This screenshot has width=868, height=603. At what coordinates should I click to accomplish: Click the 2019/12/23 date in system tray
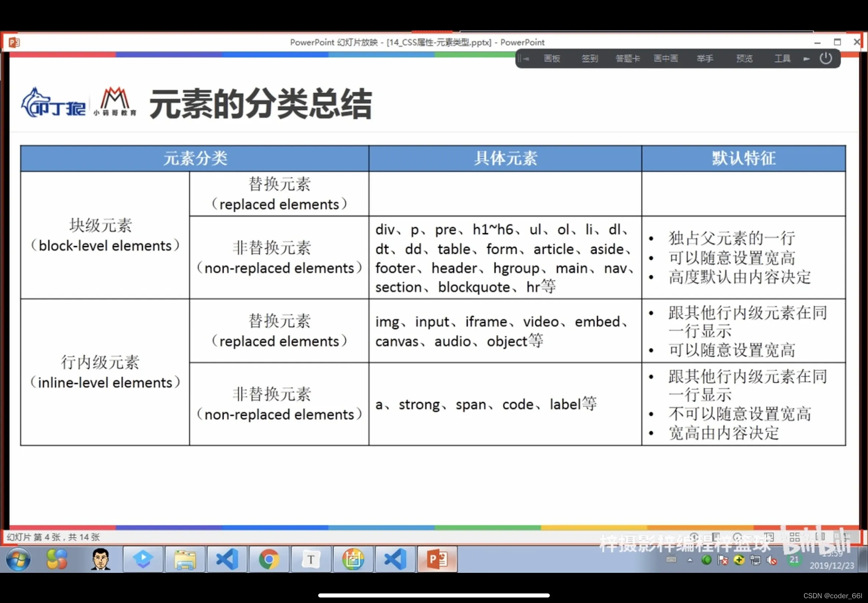pyautogui.click(x=832, y=565)
